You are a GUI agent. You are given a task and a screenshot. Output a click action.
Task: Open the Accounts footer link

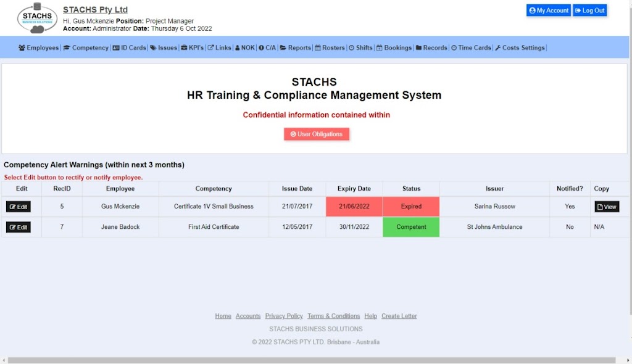(248, 316)
